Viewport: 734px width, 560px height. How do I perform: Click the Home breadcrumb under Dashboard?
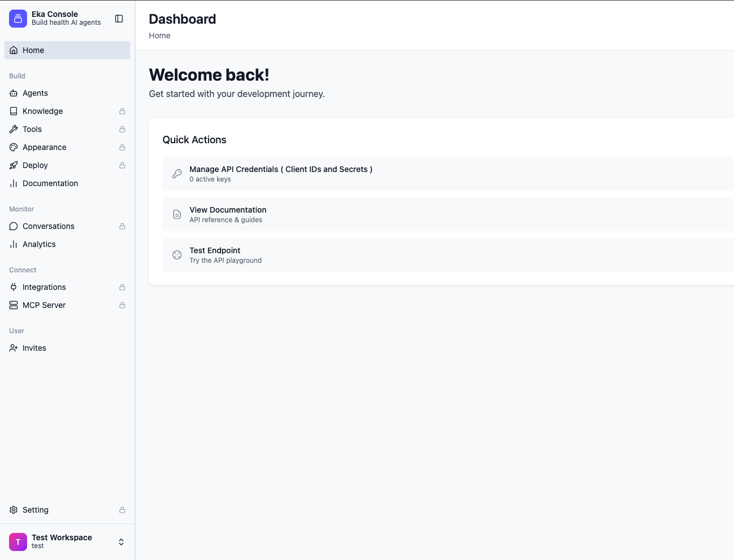click(160, 36)
